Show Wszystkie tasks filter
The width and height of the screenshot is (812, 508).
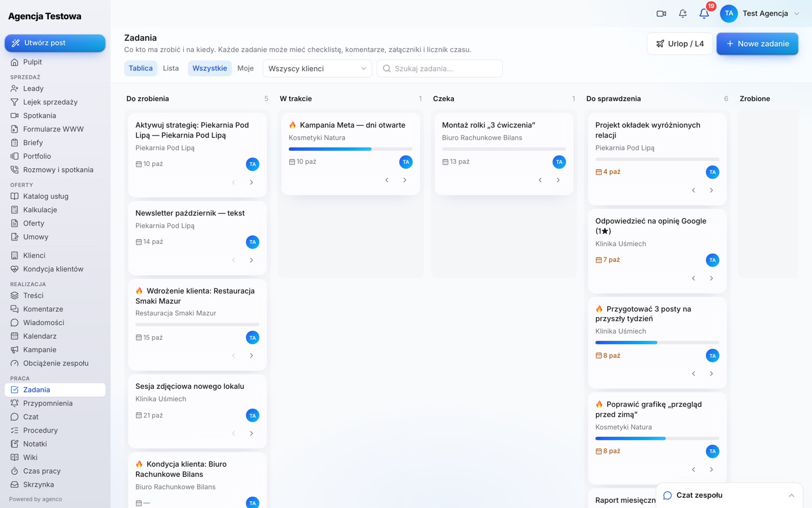[210, 68]
